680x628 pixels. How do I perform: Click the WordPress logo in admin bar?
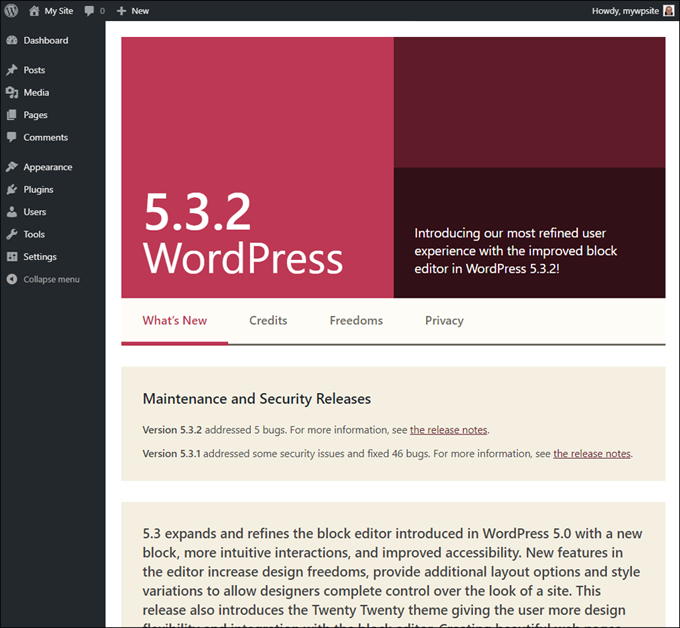point(11,10)
